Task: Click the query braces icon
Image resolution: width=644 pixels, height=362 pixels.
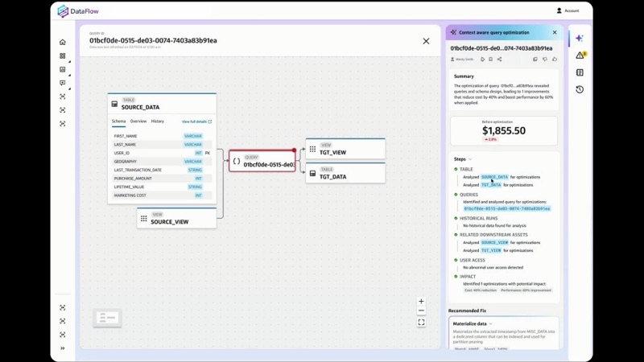Action: tap(237, 162)
